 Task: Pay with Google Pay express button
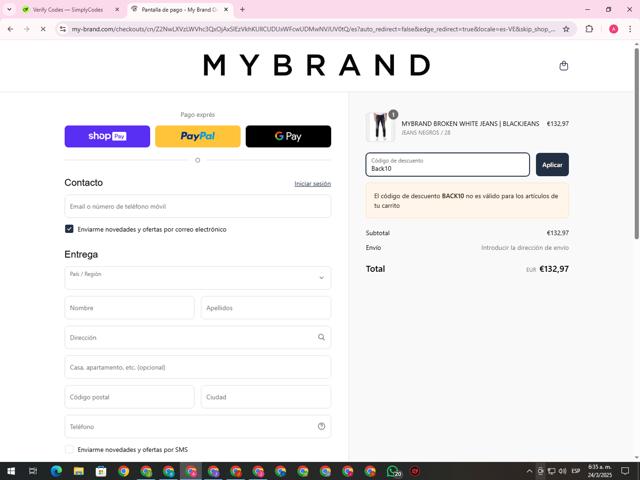pyautogui.click(x=288, y=136)
